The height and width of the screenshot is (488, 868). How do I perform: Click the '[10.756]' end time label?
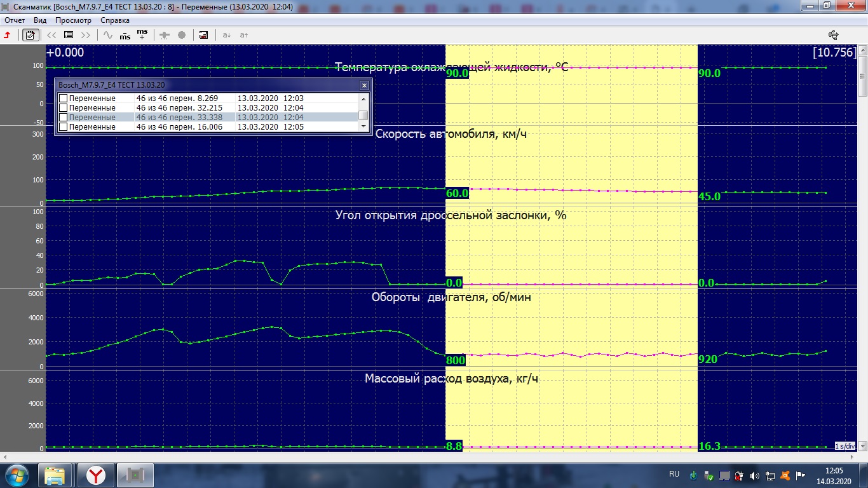[x=834, y=52]
